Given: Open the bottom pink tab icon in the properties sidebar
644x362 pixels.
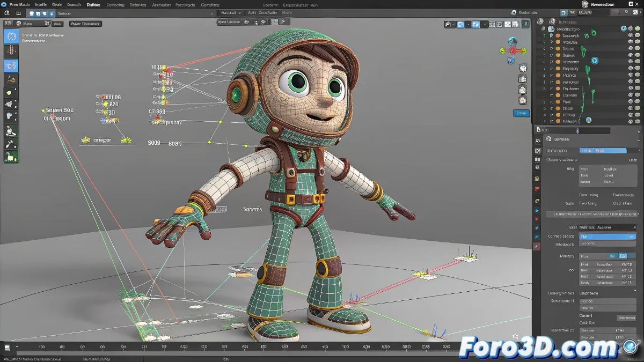Looking at the screenshot, I should 538,246.
